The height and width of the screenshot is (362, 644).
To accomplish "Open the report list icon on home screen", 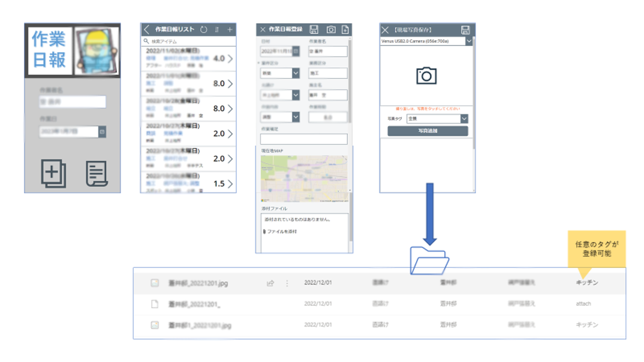I will (97, 173).
